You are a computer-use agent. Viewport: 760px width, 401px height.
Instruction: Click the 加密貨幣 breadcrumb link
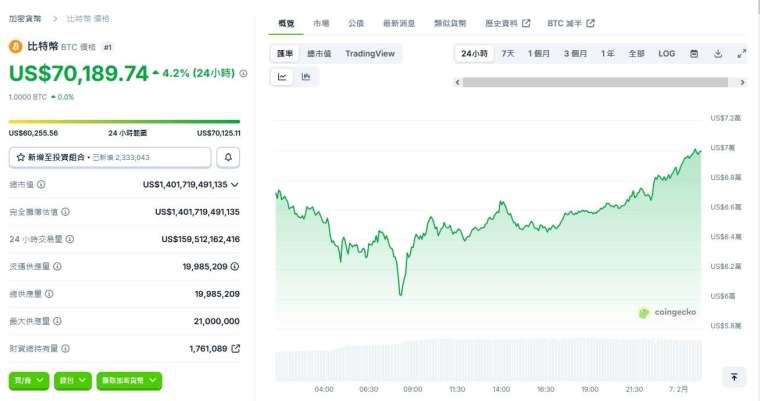pyautogui.click(x=25, y=19)
